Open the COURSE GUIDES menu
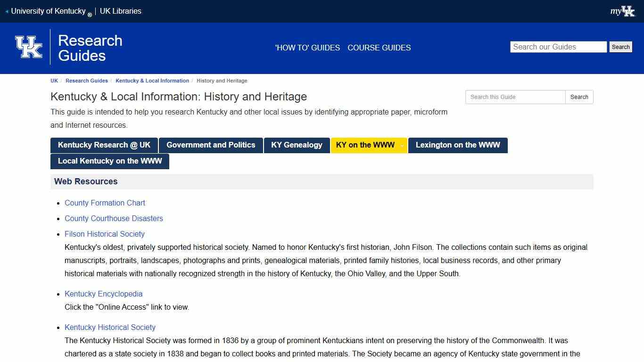The height and width of the screenshot is (362, 644). (x=379, y=48)
